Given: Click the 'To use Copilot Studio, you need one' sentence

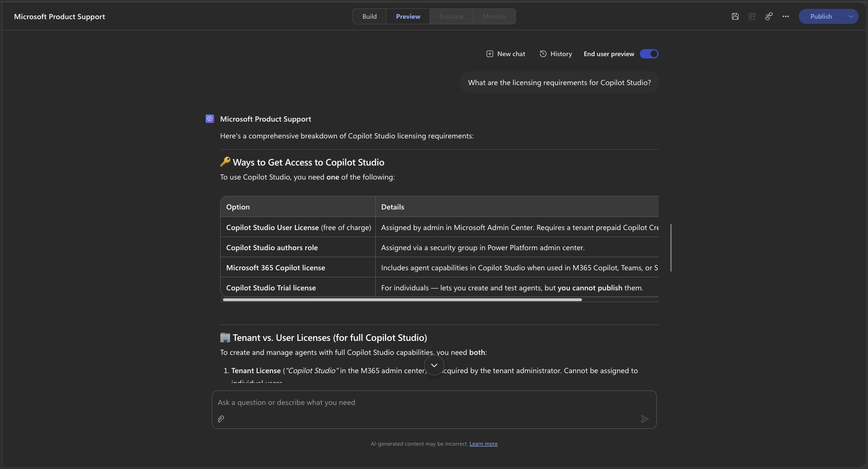Looking at the screenshot, I should tap(308, 177).
